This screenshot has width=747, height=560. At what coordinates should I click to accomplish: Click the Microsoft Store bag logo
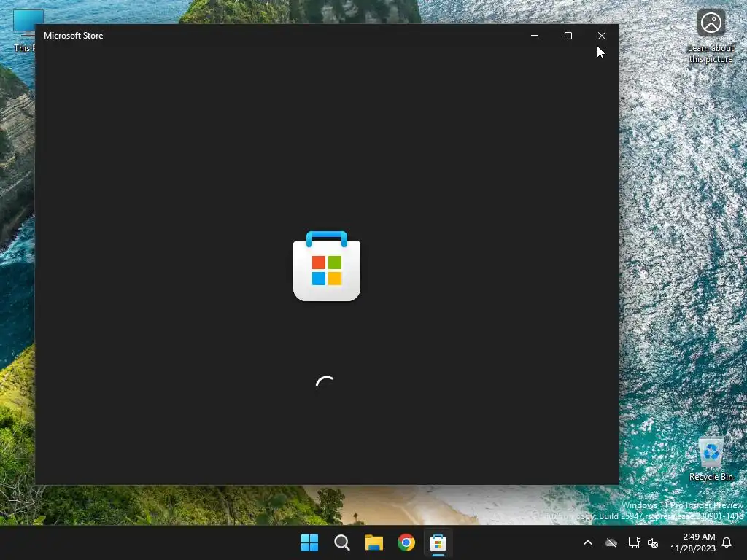coord(327,265)
